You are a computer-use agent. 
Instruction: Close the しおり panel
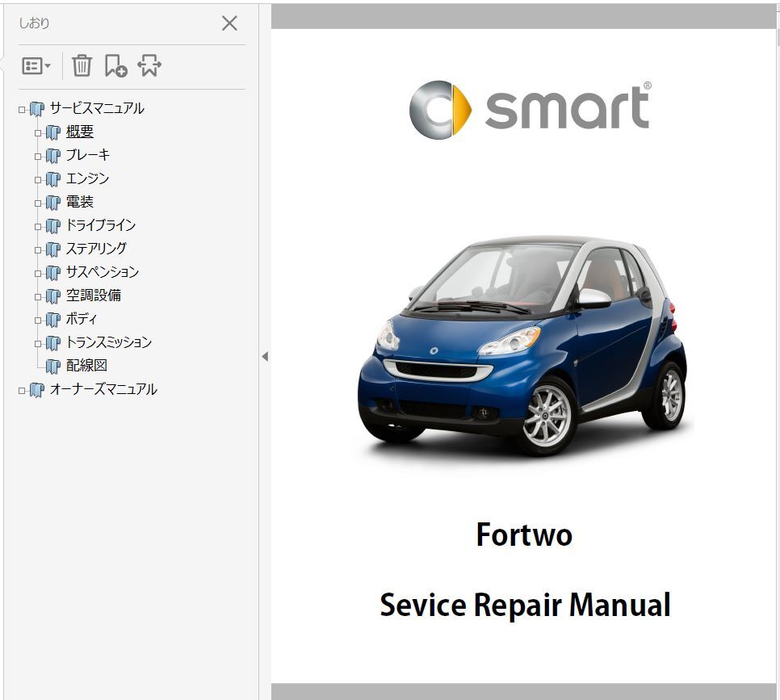[229, 23]
